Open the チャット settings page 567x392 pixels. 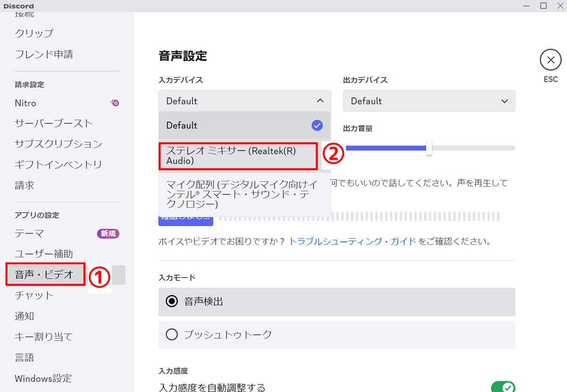coord(34,295)
